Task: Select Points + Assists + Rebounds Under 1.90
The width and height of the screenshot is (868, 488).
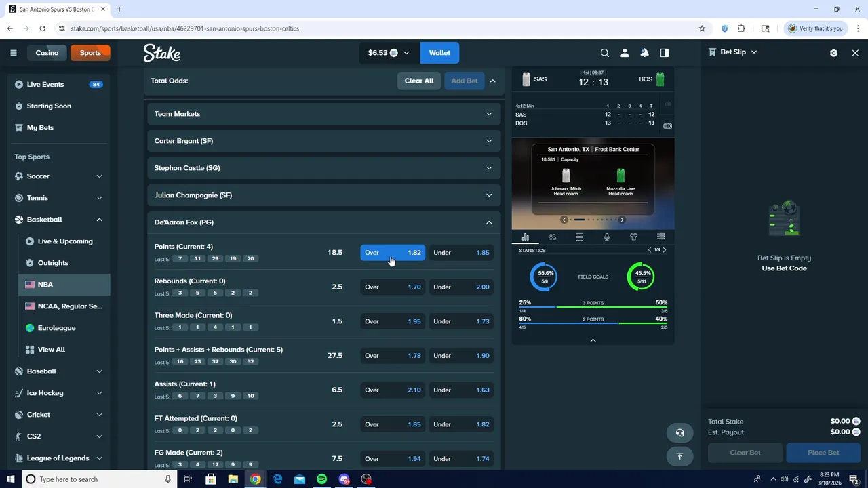Action: click(461, 355)
